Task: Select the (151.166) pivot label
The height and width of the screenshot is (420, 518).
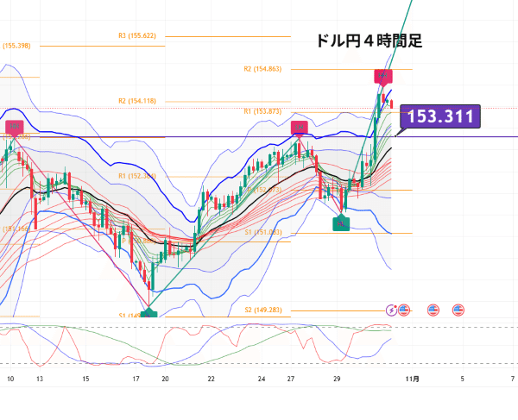Action: click(x=16, y=229)
